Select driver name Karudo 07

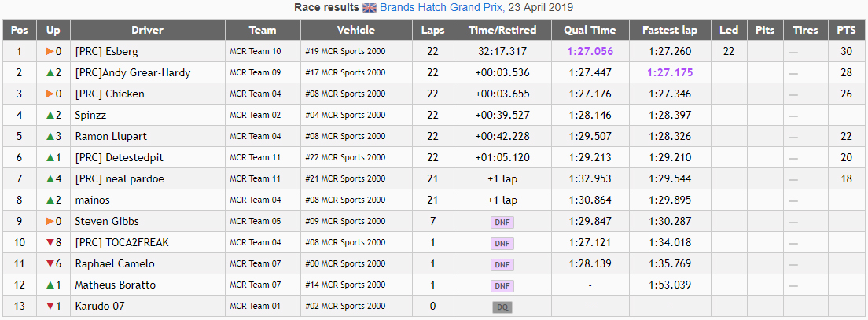[x=100, y=306]
